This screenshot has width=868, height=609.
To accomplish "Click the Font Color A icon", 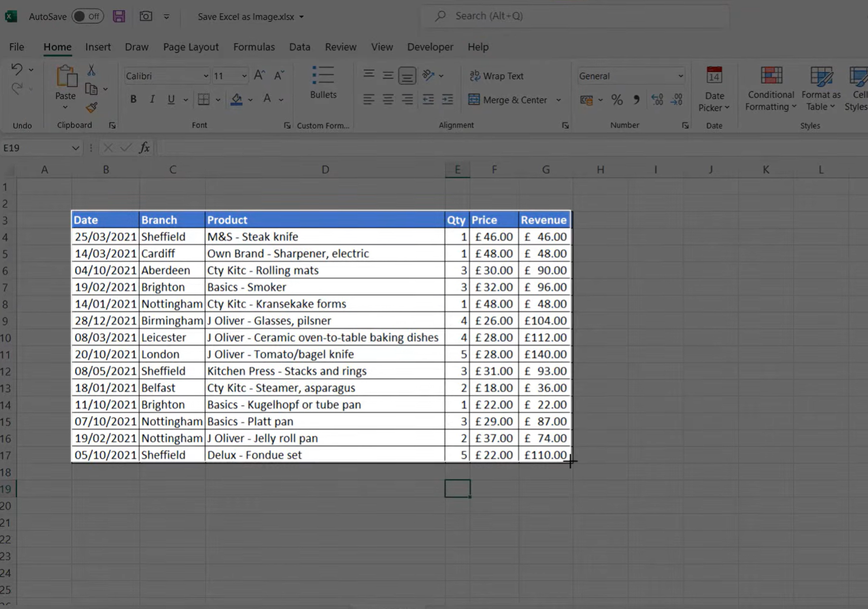I will [x=267, y=99].
